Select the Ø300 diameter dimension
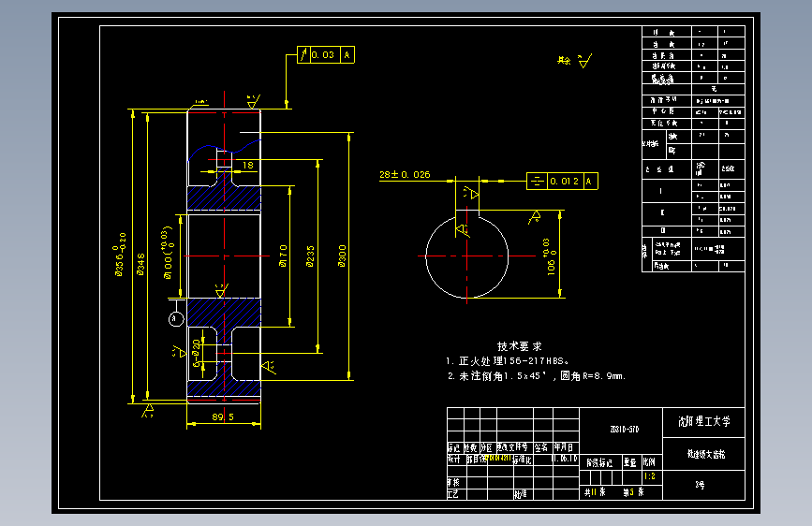Viewport: 812px width, 526px height. (x=342, y=256)
